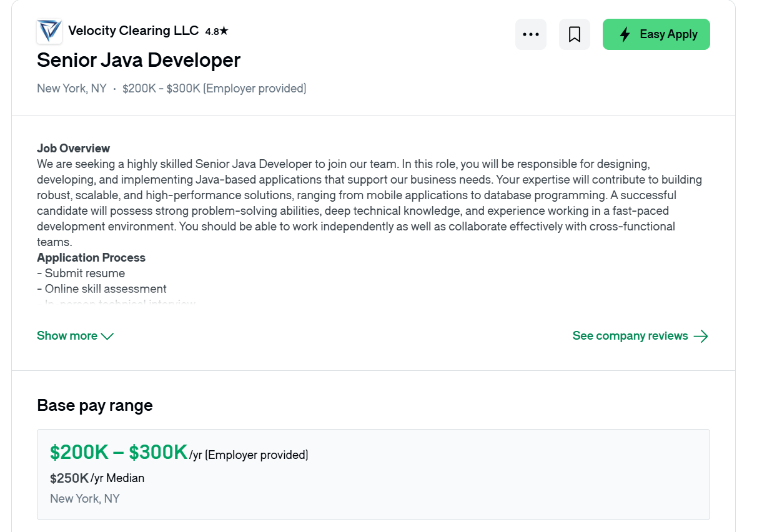The image size is (767, 532).
Task: Save job with the bookmark icon
Action: click(x=575, y=34)
